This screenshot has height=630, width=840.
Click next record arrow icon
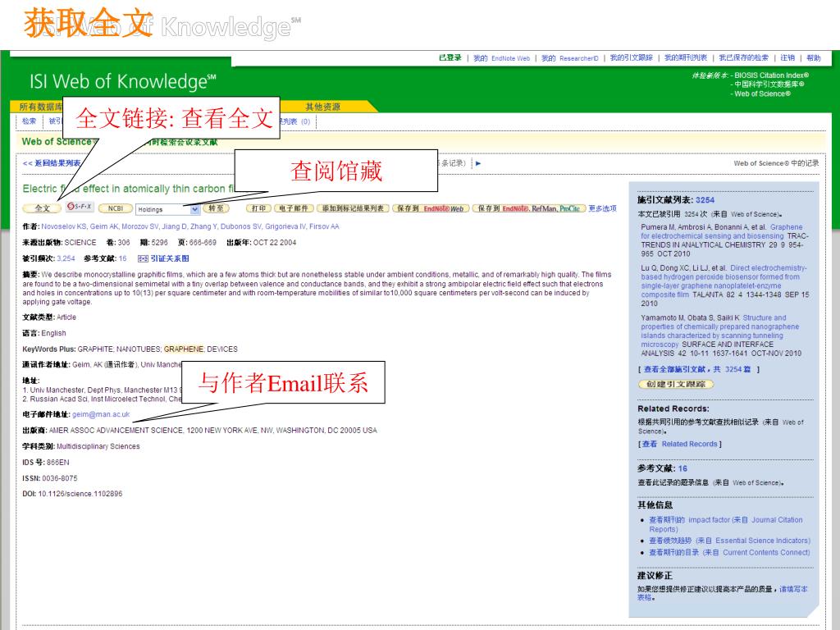[478, 163]
